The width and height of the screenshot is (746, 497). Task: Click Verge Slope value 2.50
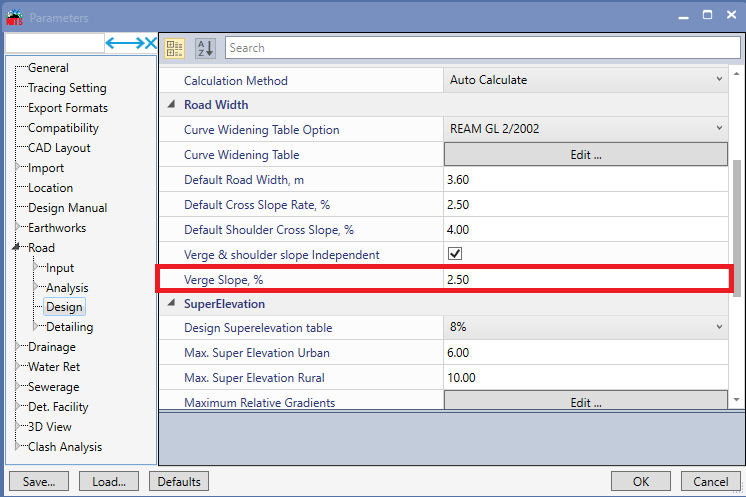[586, 279]
